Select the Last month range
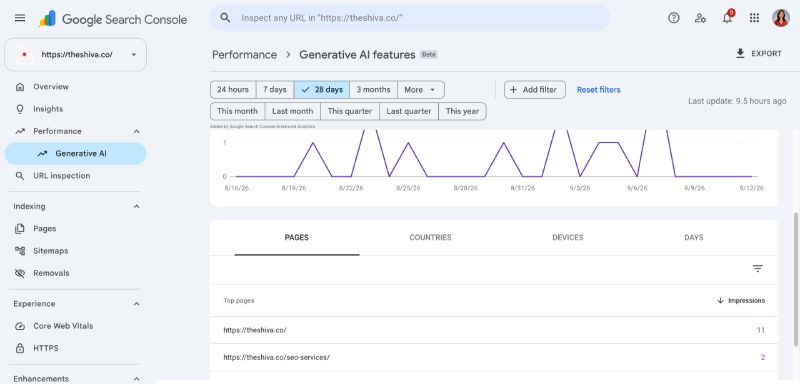Viewport: 800px width, 384px height. tap(293, 111)
